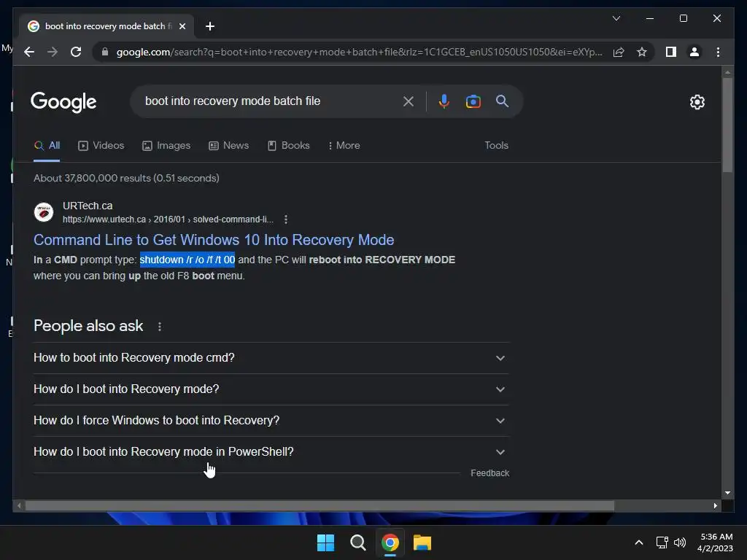Show hidden system tray icons
This screenshot has width=747, height=560.
(639, 542)
